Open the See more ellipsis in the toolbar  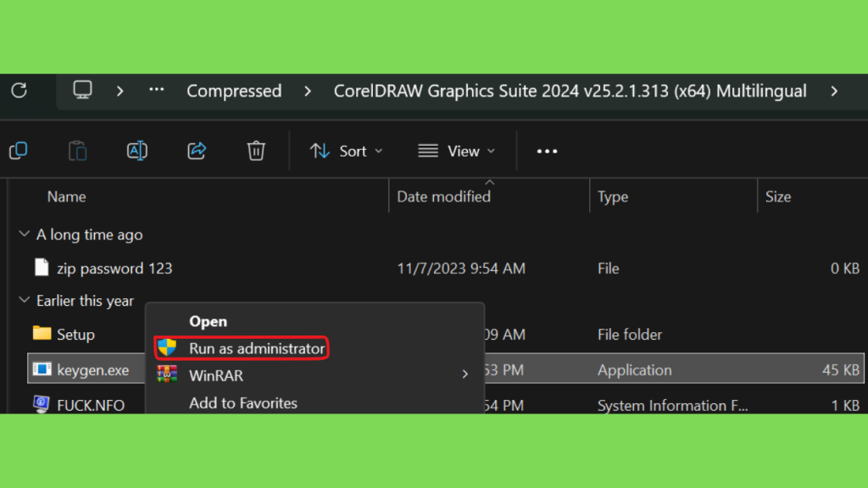548,151
